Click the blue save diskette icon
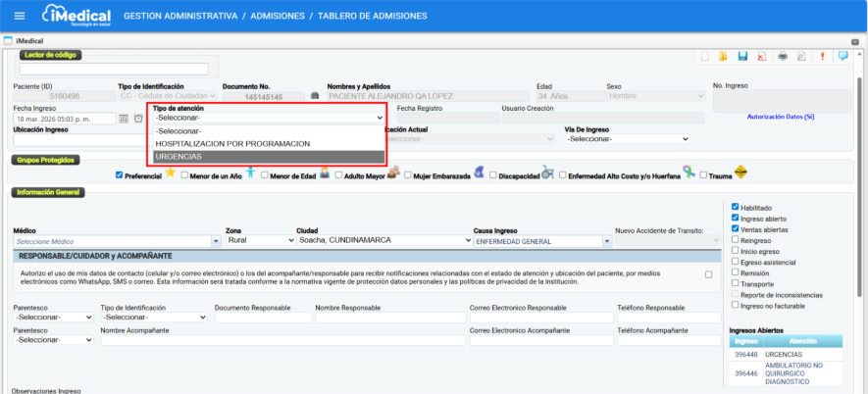This screenshot has width=868, height=394. click(x=742, y=56)
